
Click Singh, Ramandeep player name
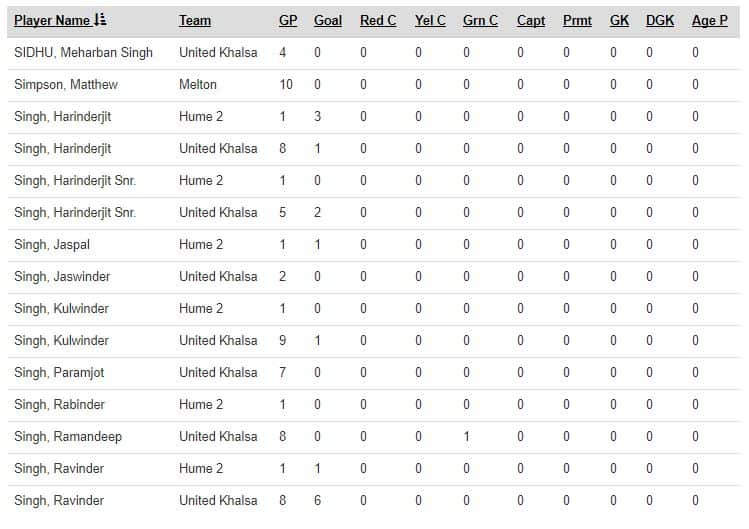[68, 436]
